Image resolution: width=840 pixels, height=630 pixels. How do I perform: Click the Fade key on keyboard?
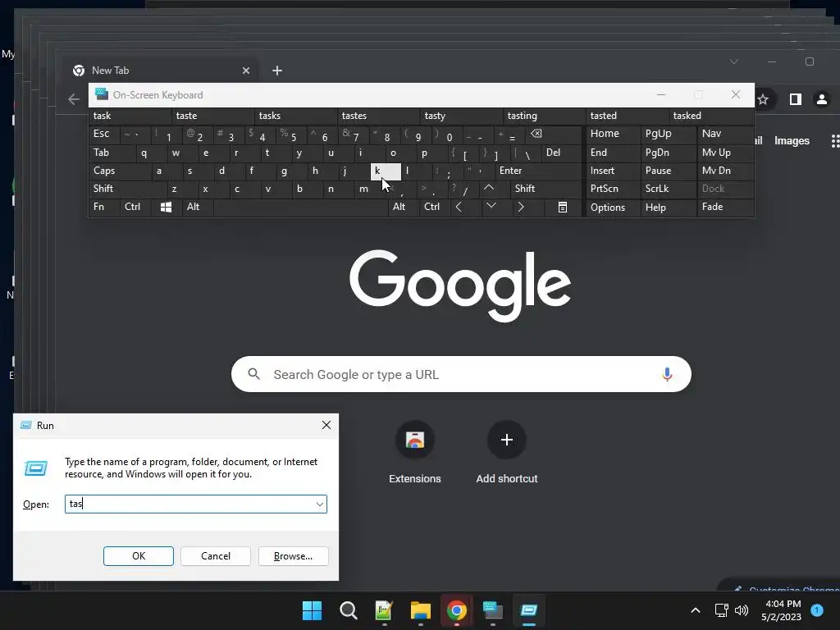[725, 207]
